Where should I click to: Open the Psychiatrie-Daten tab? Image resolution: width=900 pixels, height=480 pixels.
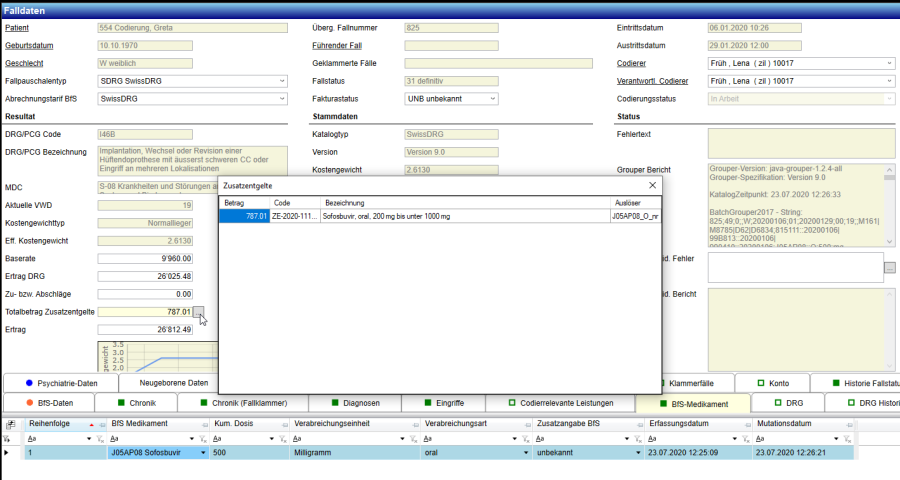click(x=60, y=383)
